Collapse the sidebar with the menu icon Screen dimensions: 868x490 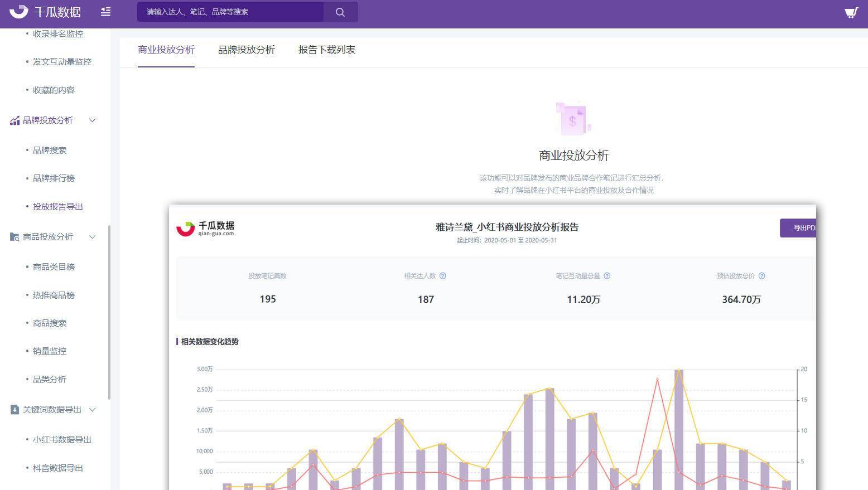coord(105,12)
